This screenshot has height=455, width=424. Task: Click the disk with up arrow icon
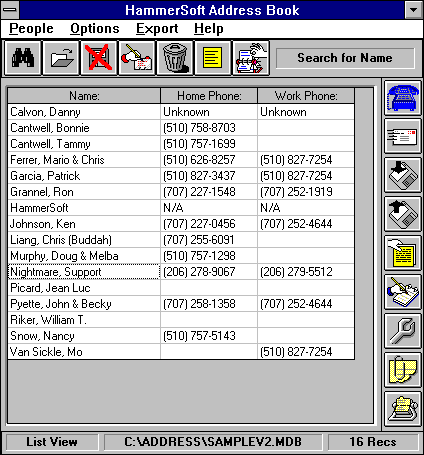click(x=403, y=214)
